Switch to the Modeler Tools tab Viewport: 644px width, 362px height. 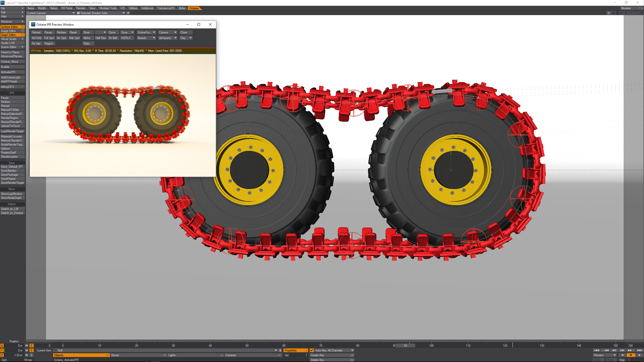pyautogui.click(x=108, y=8)
